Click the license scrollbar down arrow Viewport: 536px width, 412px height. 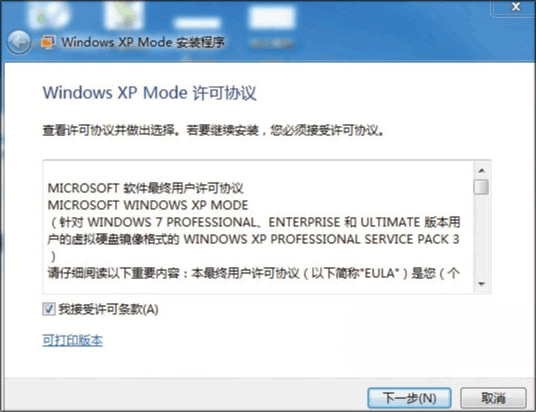482,284
